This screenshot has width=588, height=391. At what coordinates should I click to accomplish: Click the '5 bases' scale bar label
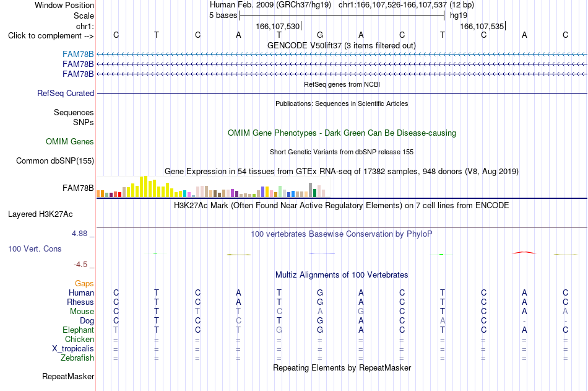[x=223, y=15]
